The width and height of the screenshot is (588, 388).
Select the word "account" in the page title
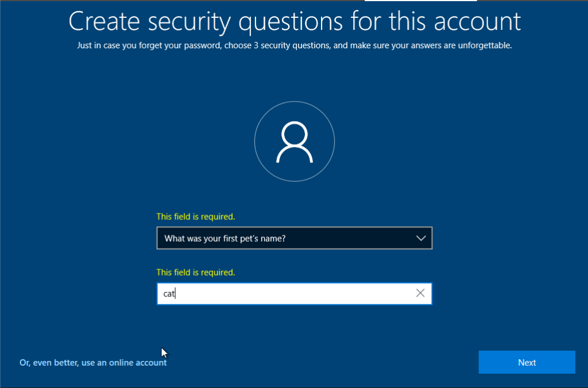477,22
